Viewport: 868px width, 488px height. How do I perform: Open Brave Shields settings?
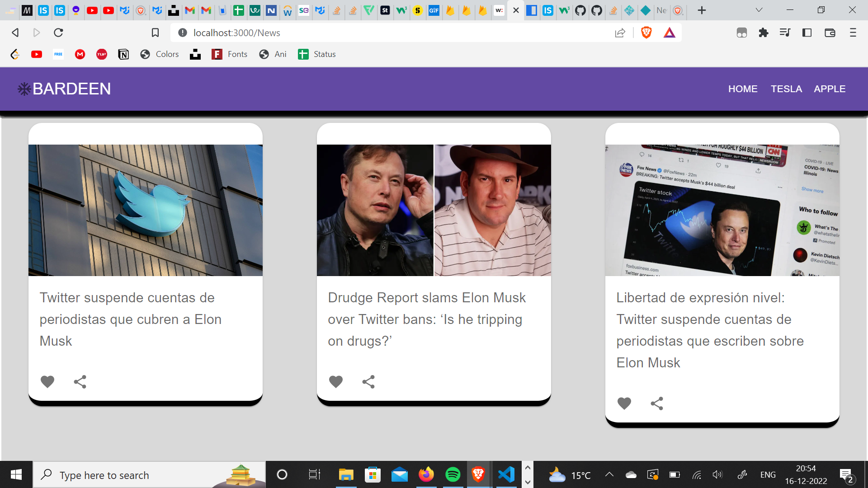pos(646,33)
